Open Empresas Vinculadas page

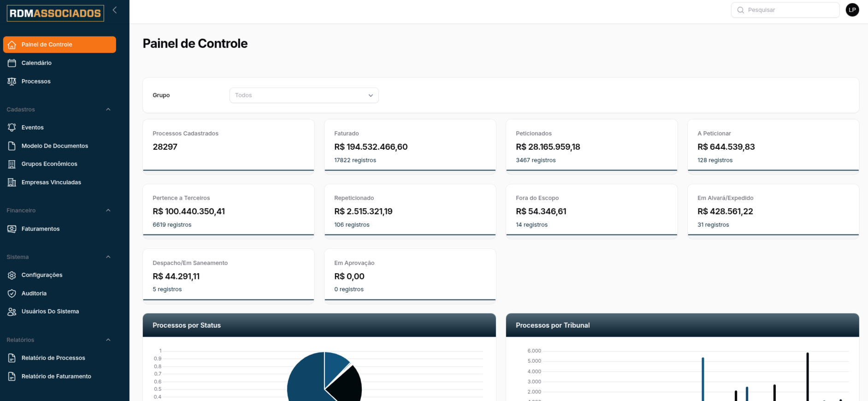[x=51, y=183]
